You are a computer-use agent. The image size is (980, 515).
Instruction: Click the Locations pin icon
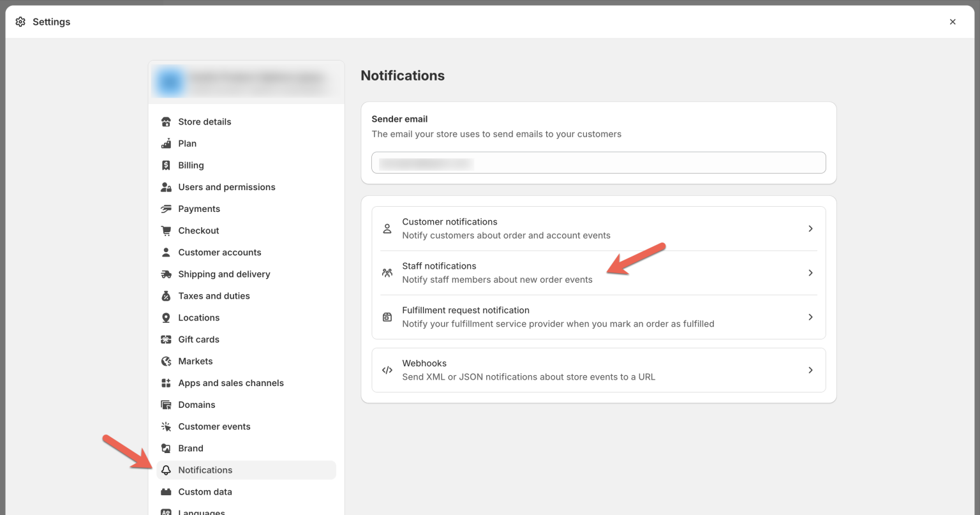pos(166,317)
